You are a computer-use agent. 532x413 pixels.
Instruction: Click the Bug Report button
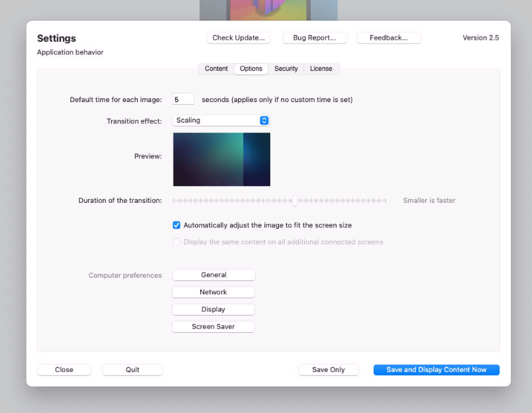314,38
